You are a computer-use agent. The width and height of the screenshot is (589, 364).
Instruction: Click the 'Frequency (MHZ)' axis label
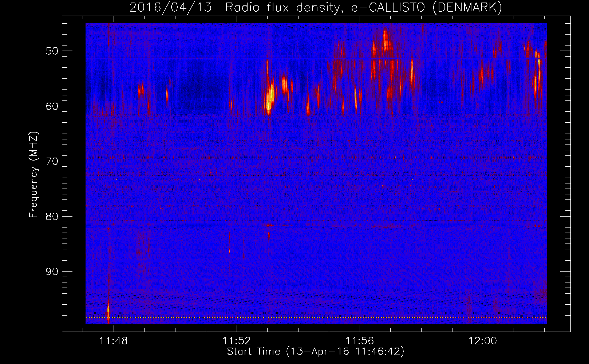click(x=33, y=175)
